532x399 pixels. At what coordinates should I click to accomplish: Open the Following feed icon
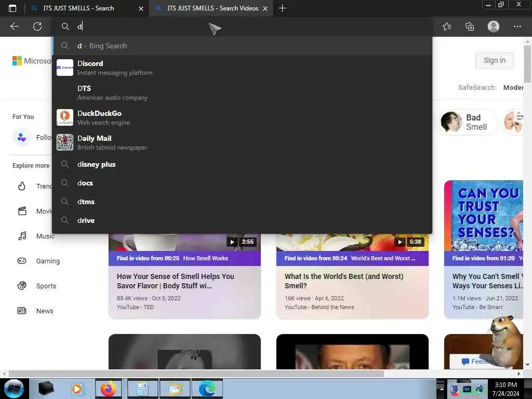[x=22, y=137]
